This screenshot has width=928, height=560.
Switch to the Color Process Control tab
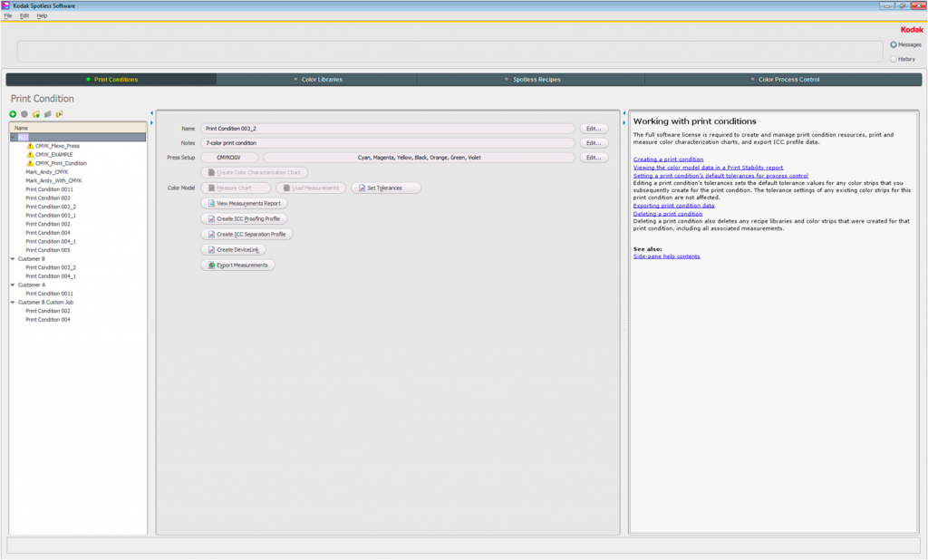[x=784, y=80]
